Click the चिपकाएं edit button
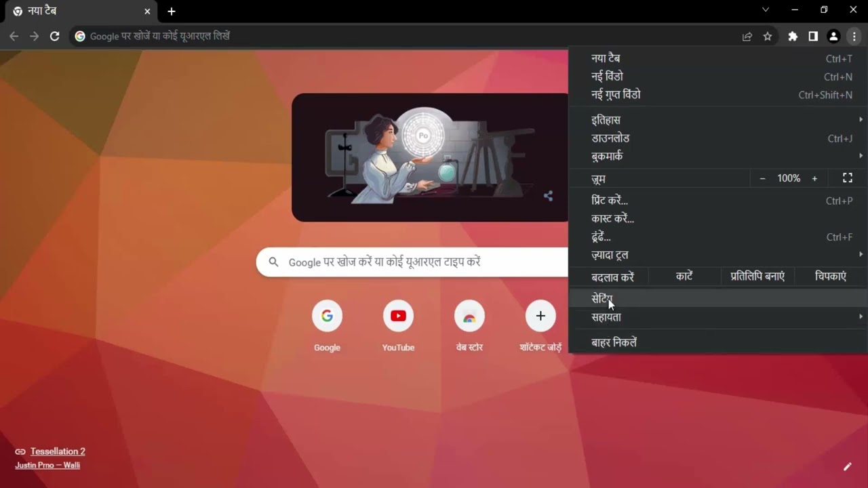This screenshot has width=868, height=488. pos(831,277)
